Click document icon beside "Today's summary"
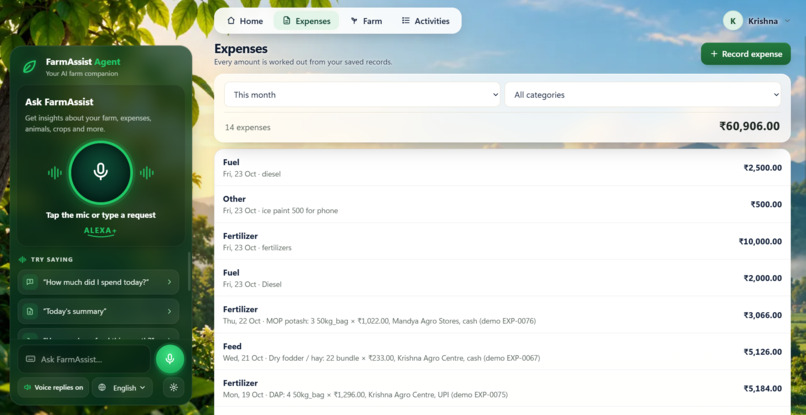 30,311
